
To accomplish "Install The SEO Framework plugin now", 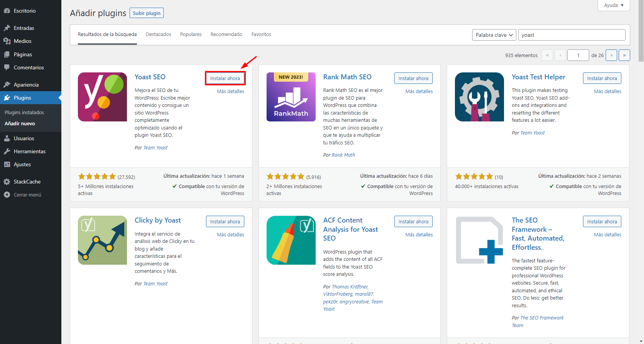I will tap(602, 221).
